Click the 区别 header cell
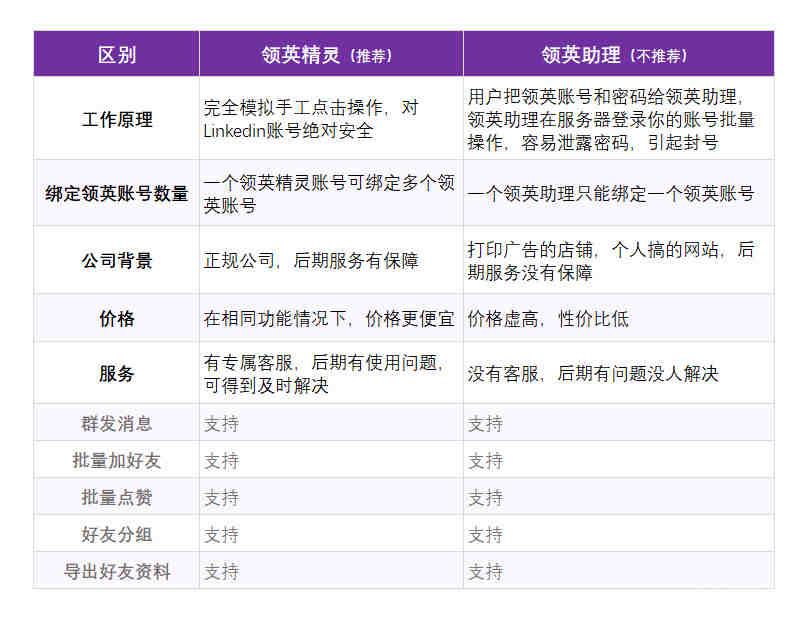This screenshot has width=806, height=617. pos(117,54)
